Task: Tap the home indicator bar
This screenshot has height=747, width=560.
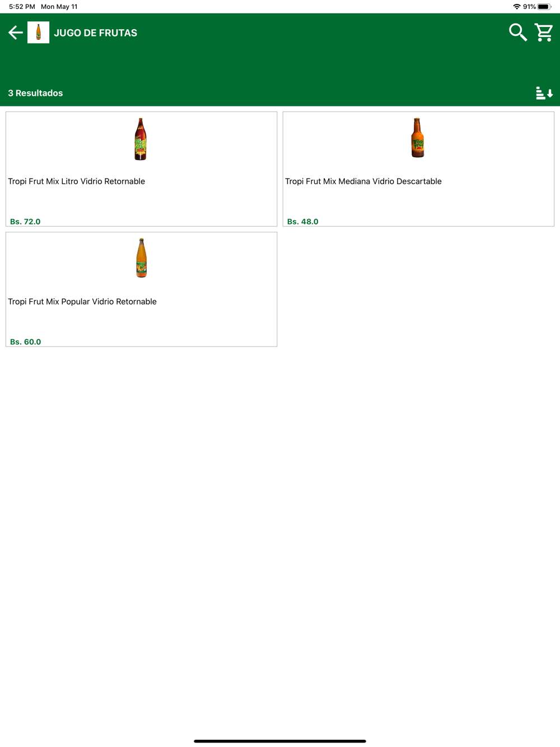Action: (280, 741)
